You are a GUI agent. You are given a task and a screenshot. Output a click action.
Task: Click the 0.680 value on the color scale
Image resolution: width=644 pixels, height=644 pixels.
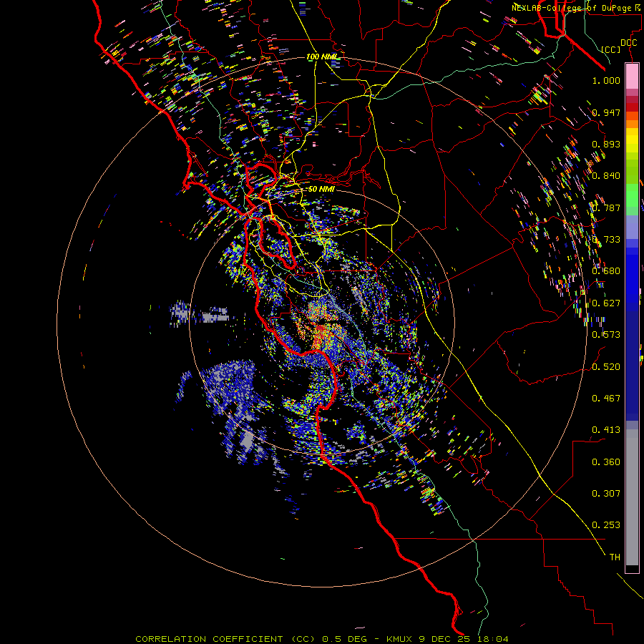pos(606,271)
